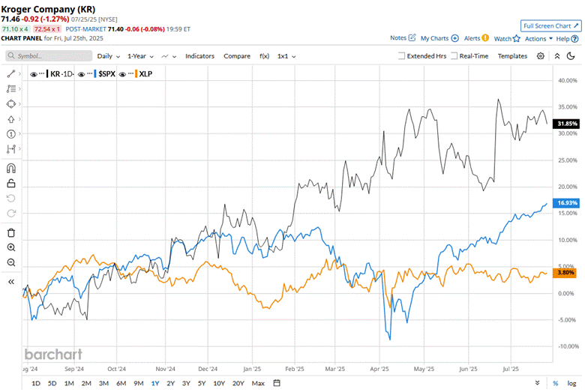Open the Templates menu

coord(512,56)
